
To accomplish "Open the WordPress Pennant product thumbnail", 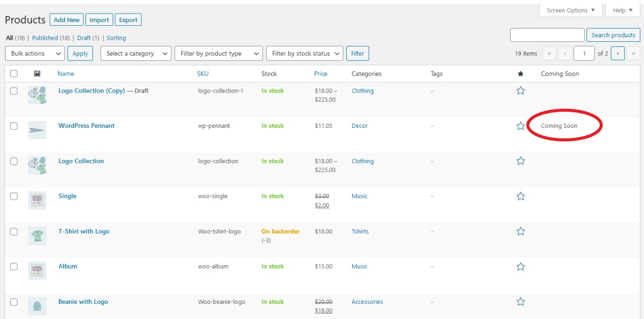I will click(x=37, y=130).
